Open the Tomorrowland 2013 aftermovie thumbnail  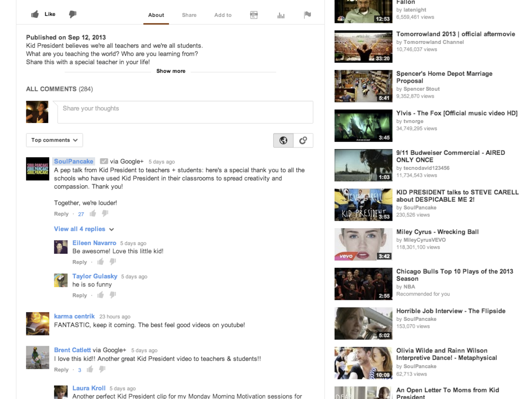(363, 47)
